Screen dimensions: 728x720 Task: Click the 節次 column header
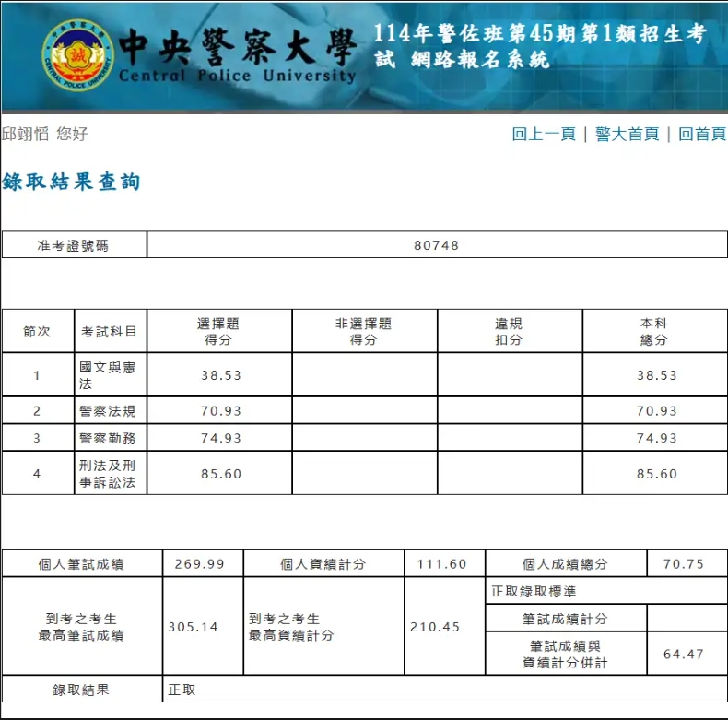pyautogui.click(x=38, y=331)
